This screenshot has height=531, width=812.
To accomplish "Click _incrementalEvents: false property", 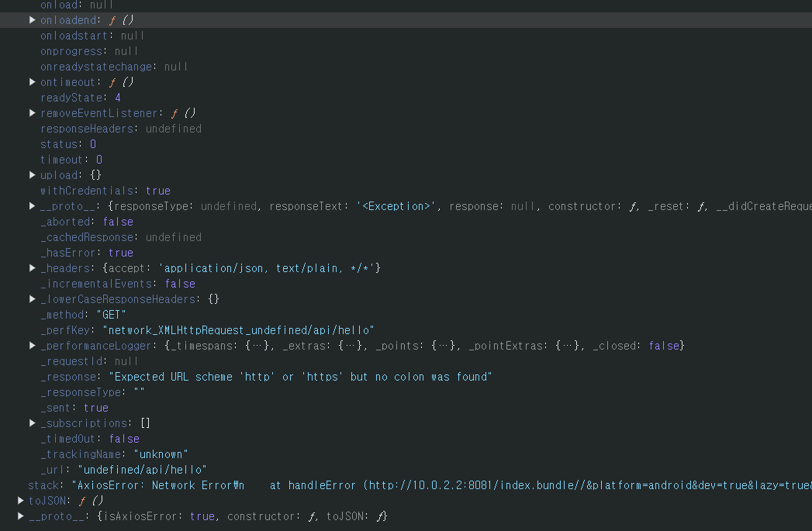I will [118, 284].
